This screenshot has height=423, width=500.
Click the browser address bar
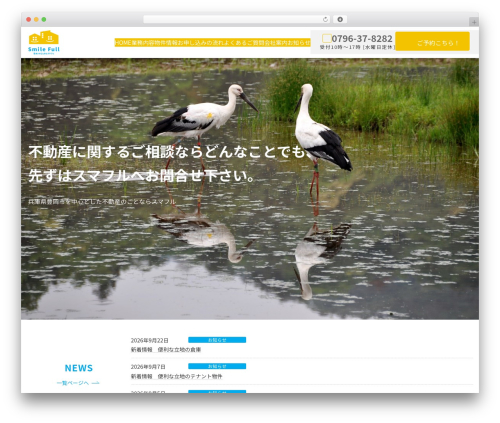tap(237, 20)
